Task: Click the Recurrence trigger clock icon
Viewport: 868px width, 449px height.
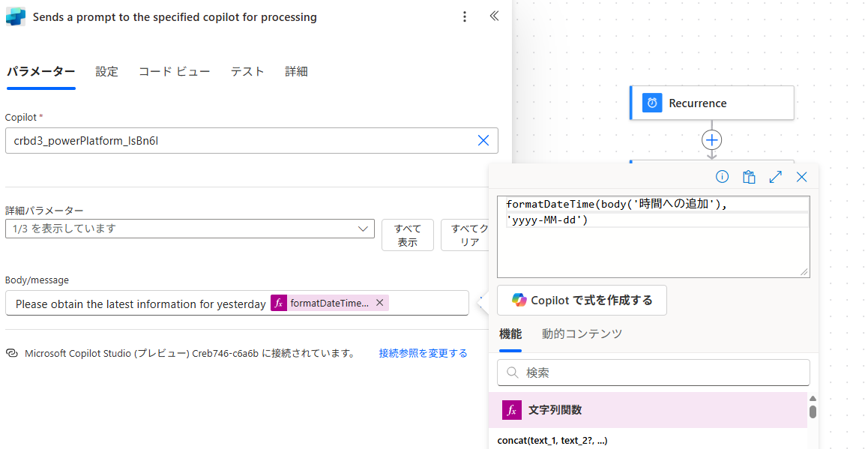Action: click(x=652, y=103)
